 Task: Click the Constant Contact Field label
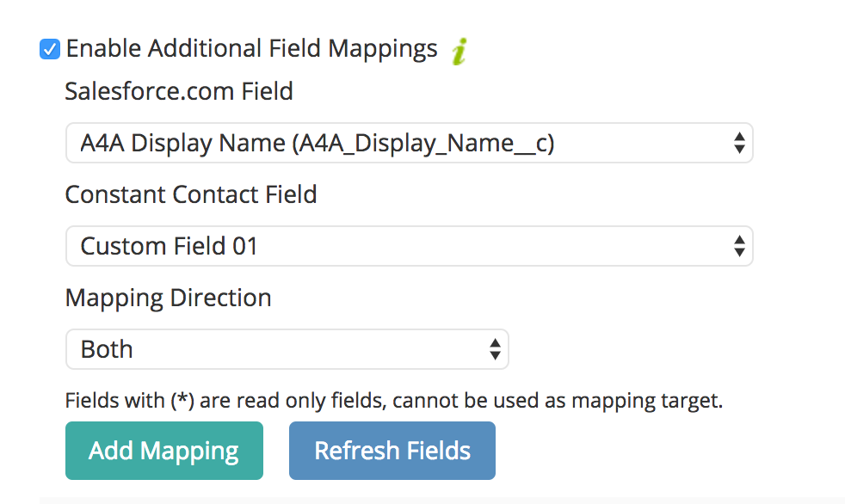coord(191,194)
